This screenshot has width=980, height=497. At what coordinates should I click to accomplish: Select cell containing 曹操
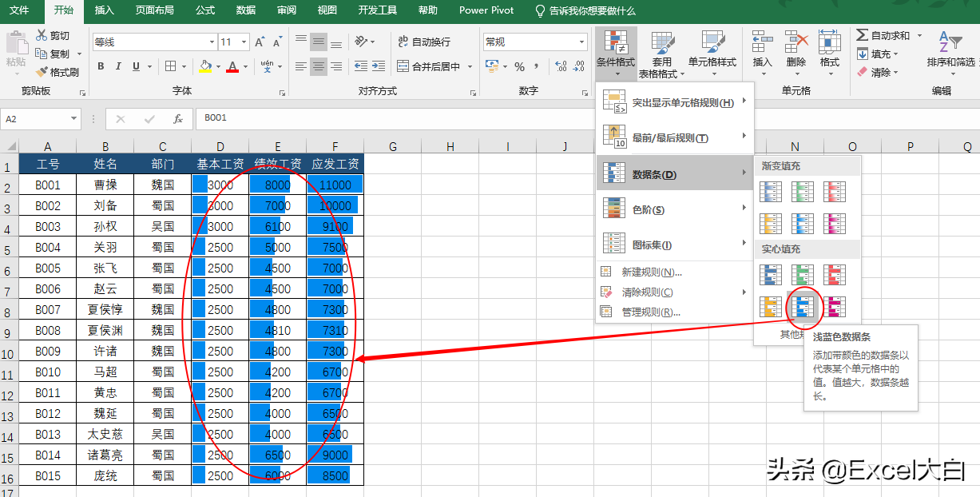(x=105, y=185)
